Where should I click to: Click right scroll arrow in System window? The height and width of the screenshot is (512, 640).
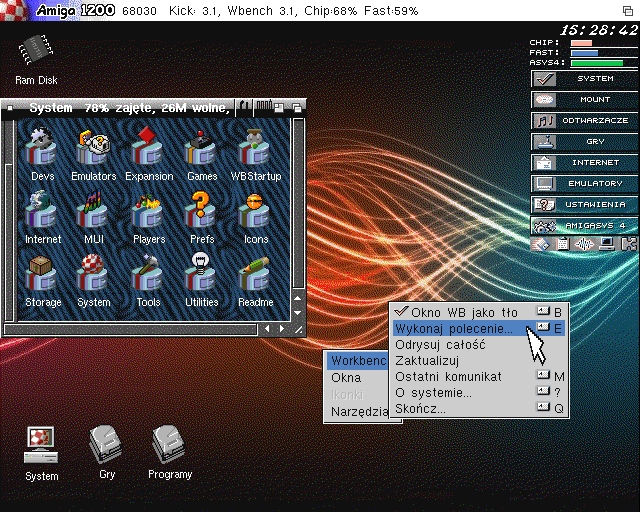coord(282,329)
